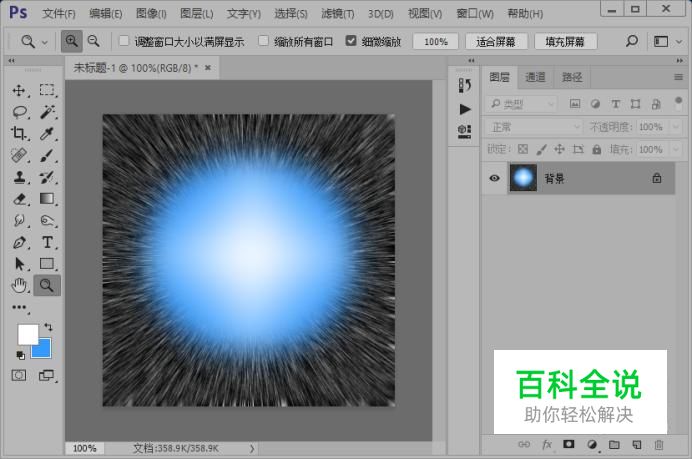
Task: Toggle lock position icon
Action: [559, 149]
